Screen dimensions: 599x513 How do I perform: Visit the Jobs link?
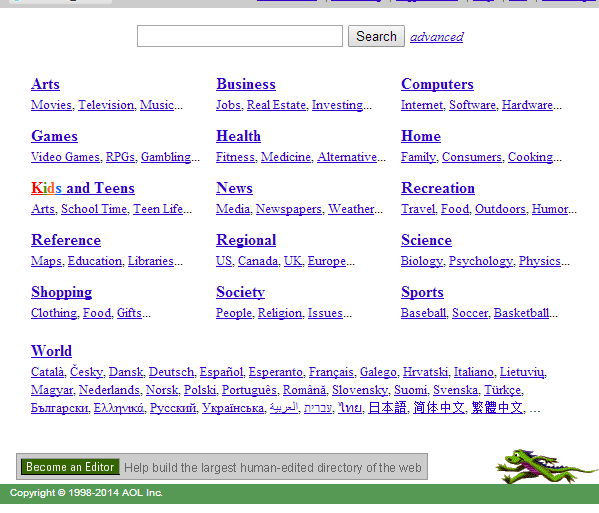[x=228, y=105]
